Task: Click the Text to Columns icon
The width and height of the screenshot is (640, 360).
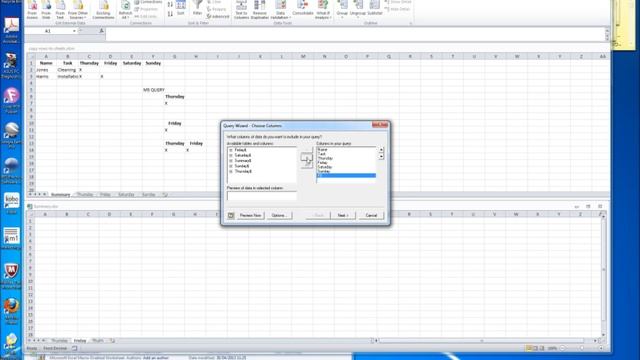Action: click(241, 10)
